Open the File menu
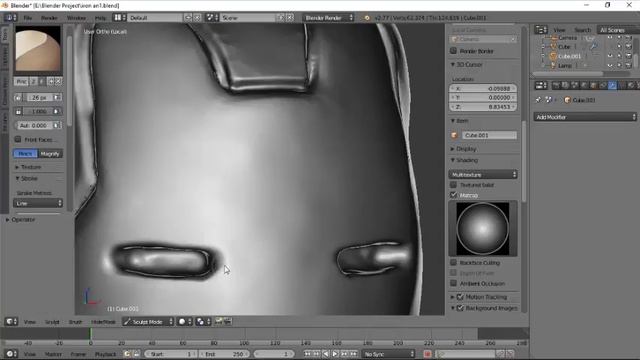 coord(27,18)
